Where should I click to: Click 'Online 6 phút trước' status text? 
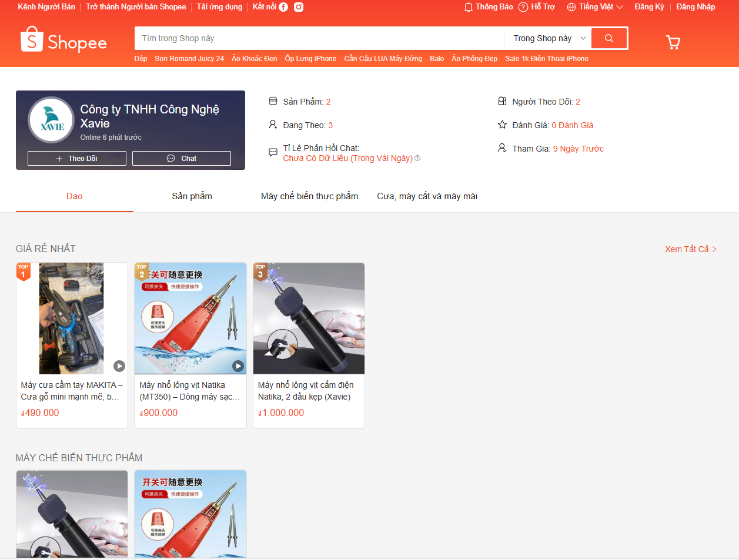tap(111, 138)
